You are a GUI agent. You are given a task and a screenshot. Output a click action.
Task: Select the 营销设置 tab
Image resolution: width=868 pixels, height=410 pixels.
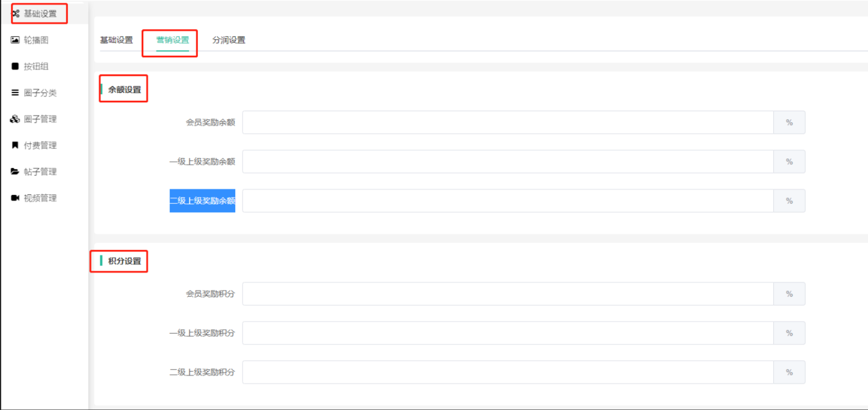(x=172, y=40)
